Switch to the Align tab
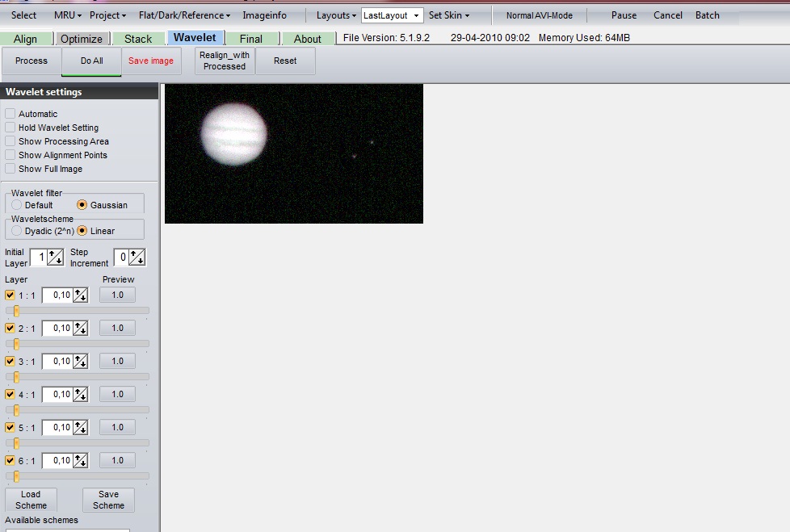 (26, 39)
